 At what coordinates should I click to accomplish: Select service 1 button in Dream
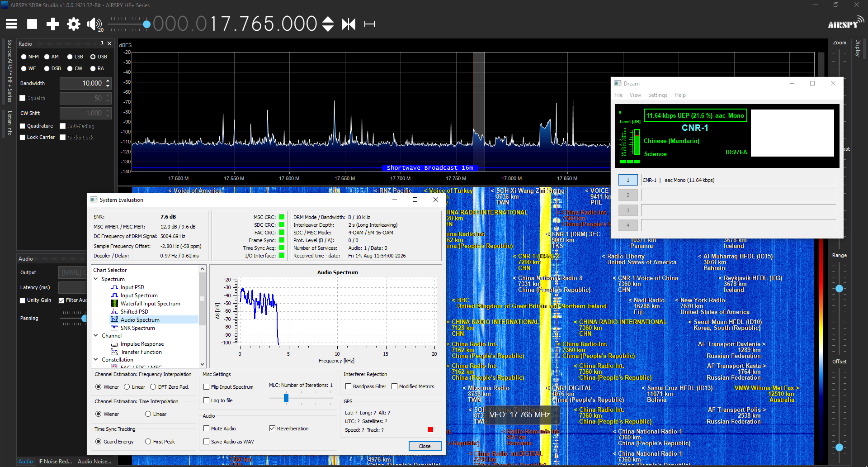click(x=628, y=180)
